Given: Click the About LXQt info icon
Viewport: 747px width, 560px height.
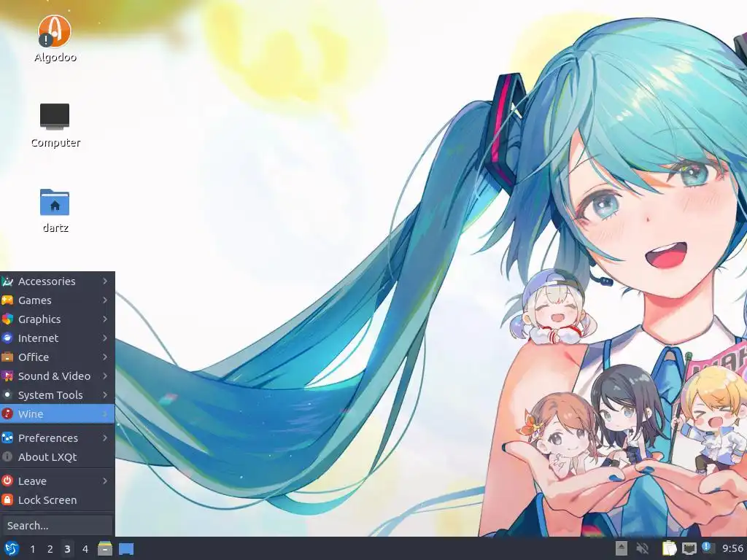Looking at the screenshot, I should [x=7, y=456].
